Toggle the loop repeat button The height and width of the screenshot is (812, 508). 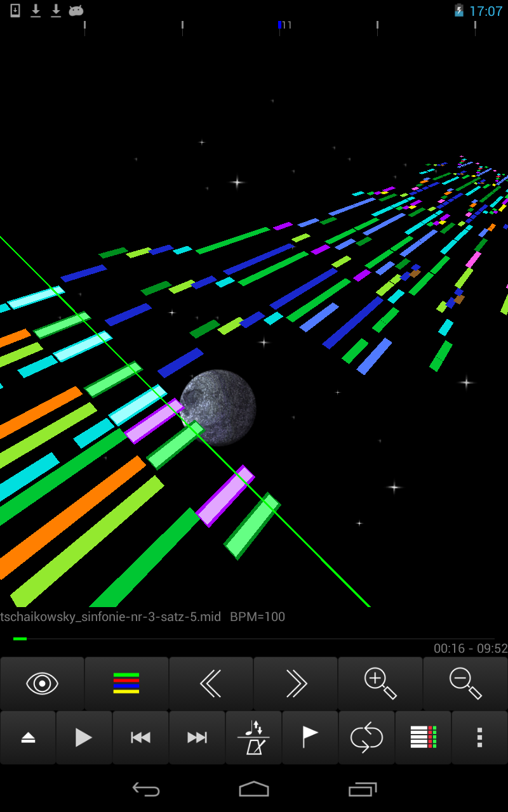(x=366, y=737)
